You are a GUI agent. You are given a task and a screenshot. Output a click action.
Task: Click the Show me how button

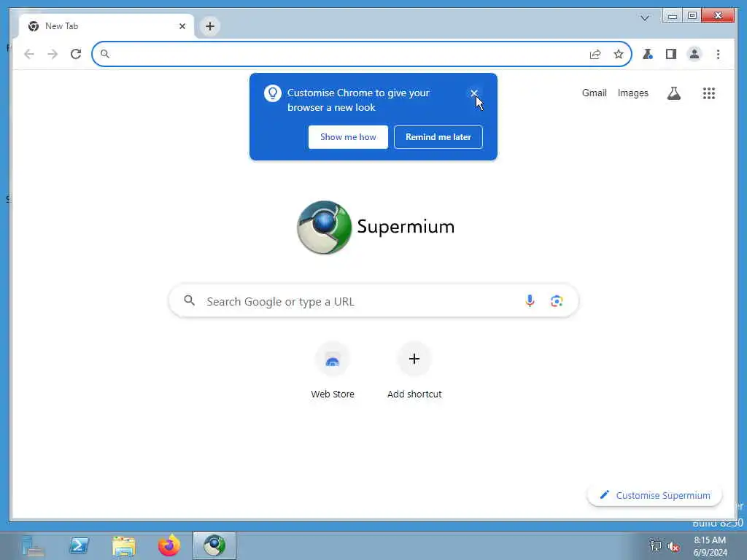(x=348, y=137)
